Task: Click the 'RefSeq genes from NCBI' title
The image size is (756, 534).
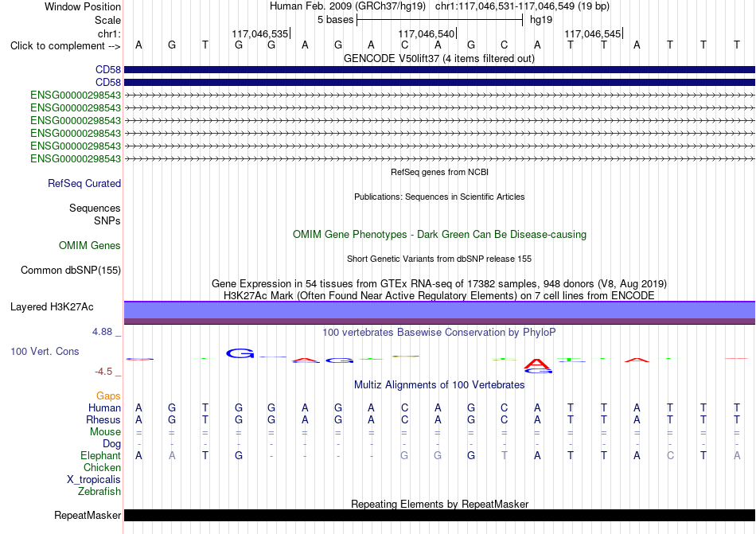Action: [x=440, y=172]
